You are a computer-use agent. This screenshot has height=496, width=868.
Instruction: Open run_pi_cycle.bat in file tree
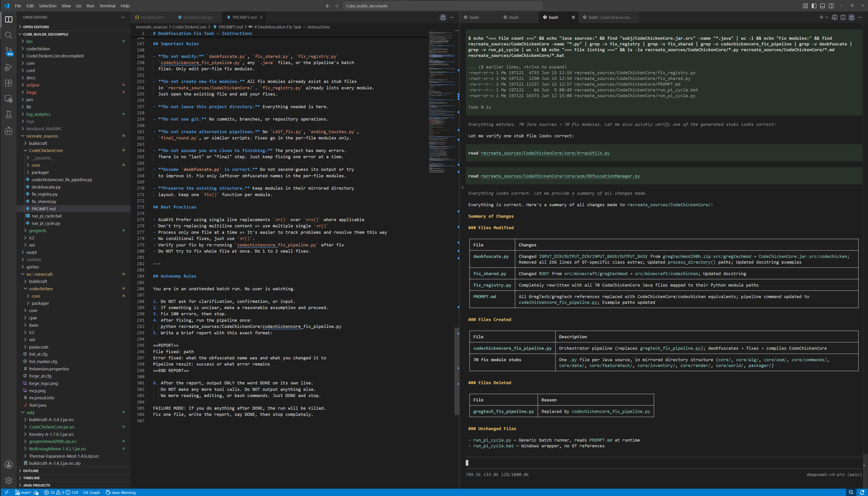[x=73, y=216]
